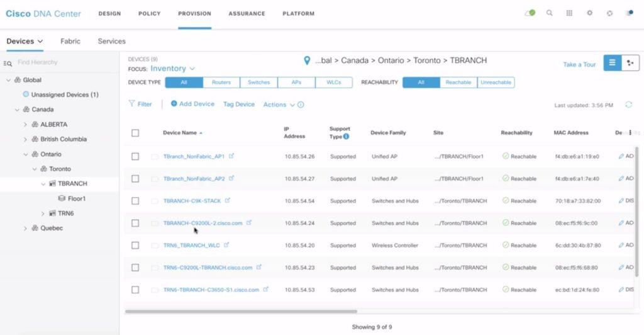
Task: Click the Take a Tour link
Action: 579,65
